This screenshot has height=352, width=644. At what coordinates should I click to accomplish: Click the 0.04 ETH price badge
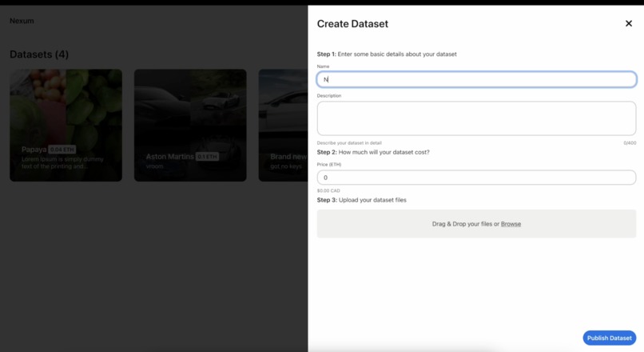tap(62, 150)
